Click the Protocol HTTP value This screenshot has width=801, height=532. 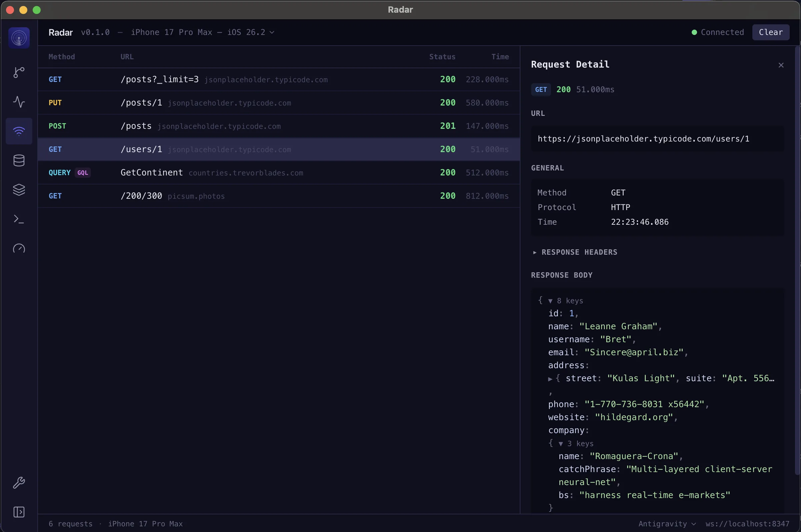click(x=620, y=207)
